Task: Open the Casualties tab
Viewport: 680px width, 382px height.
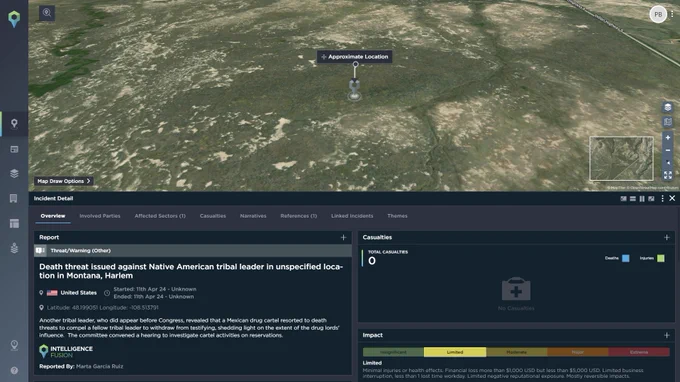Action: (x=213, y=216)
